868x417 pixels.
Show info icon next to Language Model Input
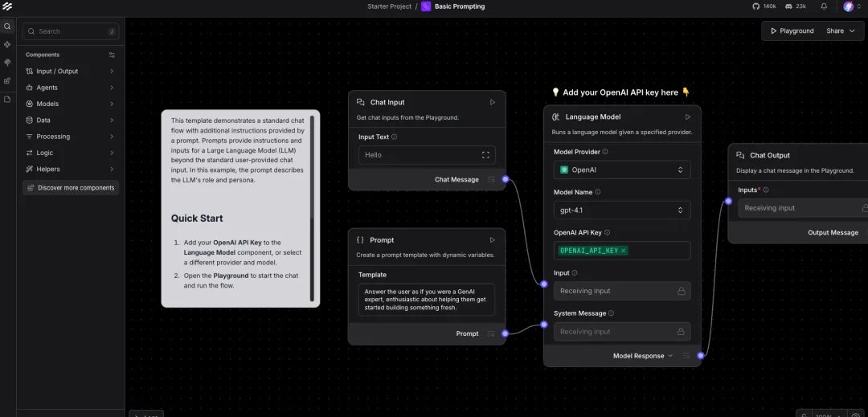[575, 273]
